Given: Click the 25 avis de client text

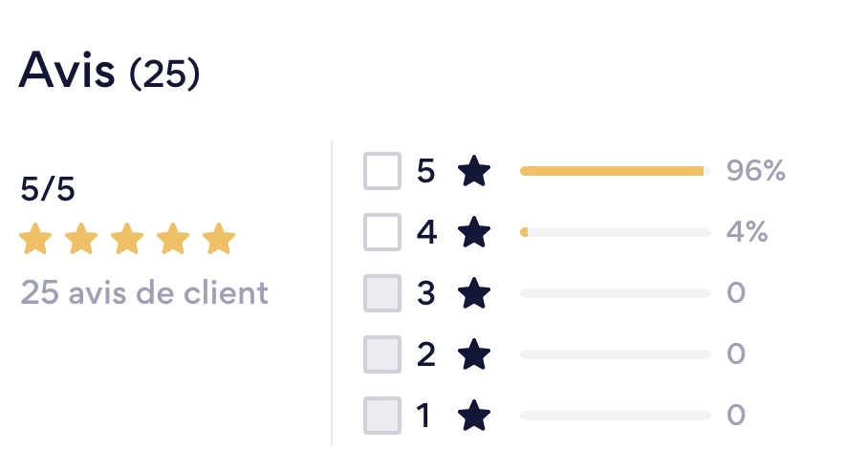Looking at the screenshot, I should 144,292.
